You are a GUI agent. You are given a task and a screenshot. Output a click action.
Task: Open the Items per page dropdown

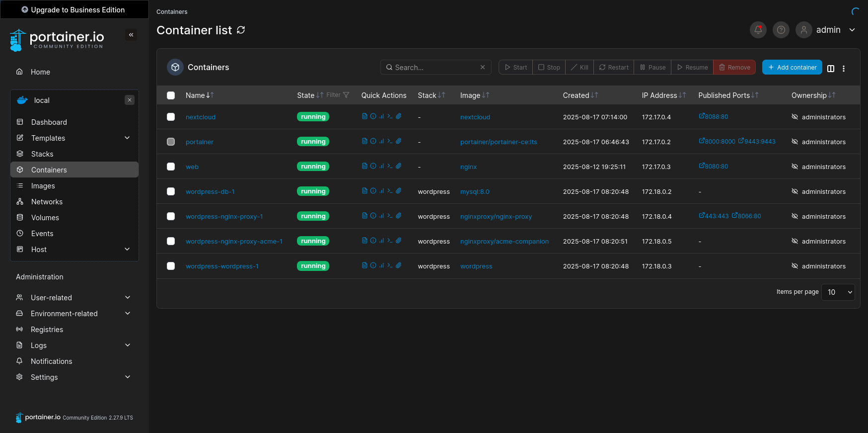click(x=838, y=292)
